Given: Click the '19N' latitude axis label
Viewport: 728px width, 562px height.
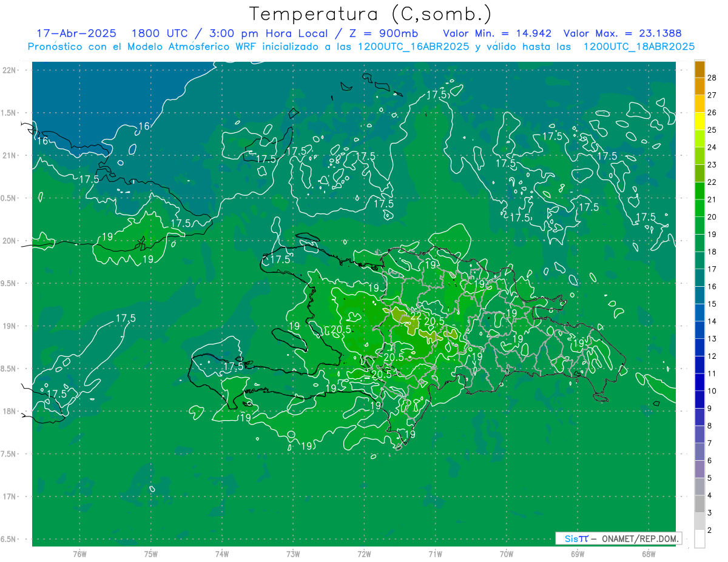Looking at the screenshot, I should 8,326.
